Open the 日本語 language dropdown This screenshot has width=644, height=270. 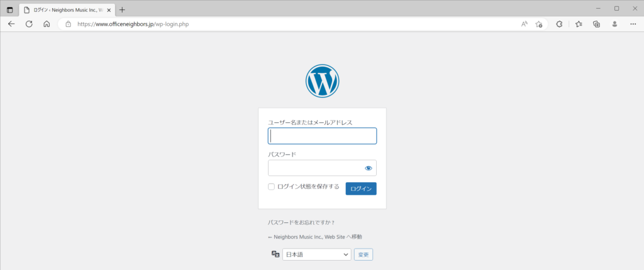[x=316, y=254]
